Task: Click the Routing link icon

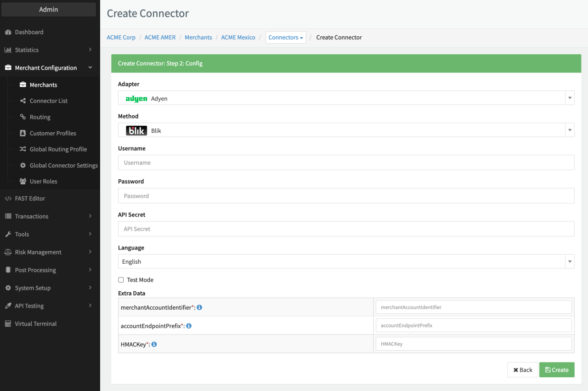Action: (23, 117)
